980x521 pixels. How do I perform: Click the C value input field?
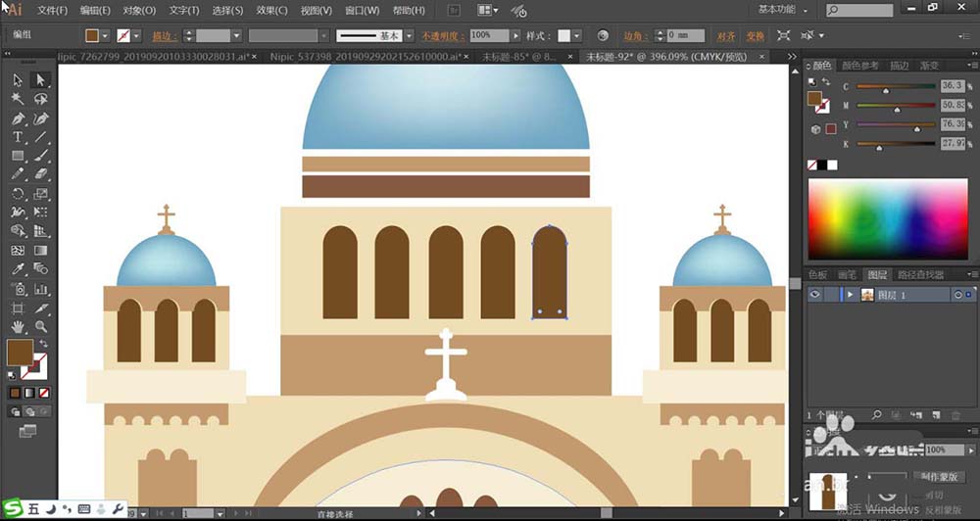953,86
